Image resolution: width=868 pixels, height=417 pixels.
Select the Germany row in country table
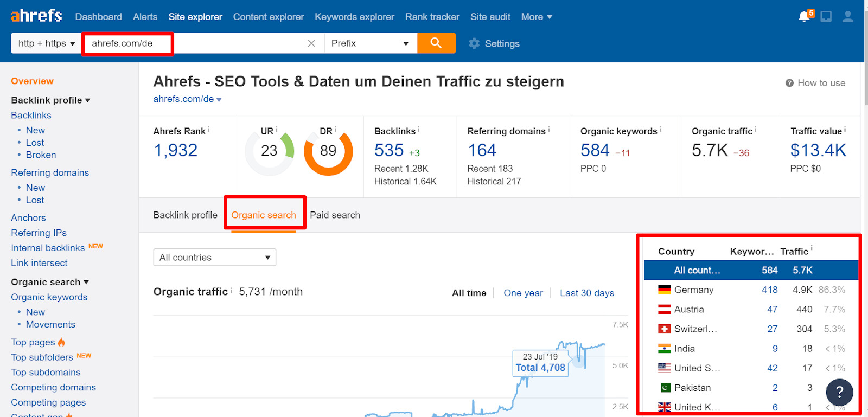(x=750, y=290)
